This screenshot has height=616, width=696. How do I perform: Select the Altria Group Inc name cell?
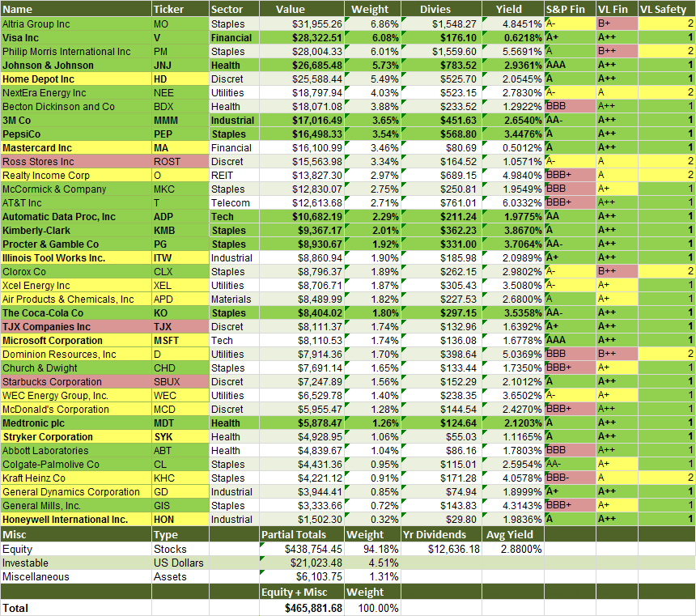pyautogui.click(x=76, y=24)
